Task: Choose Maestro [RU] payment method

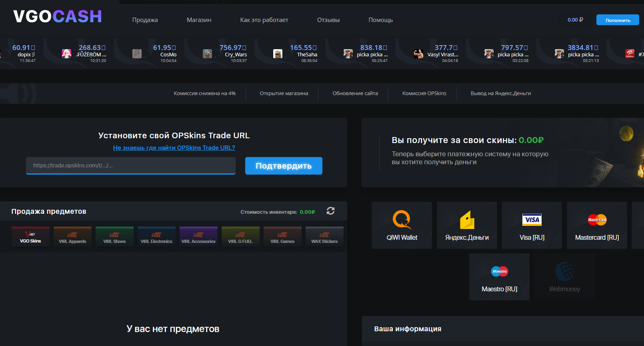Action: pos(499,277)
